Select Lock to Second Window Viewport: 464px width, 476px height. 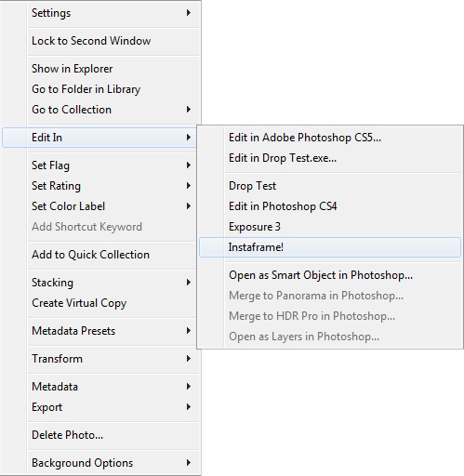(100, 41)
